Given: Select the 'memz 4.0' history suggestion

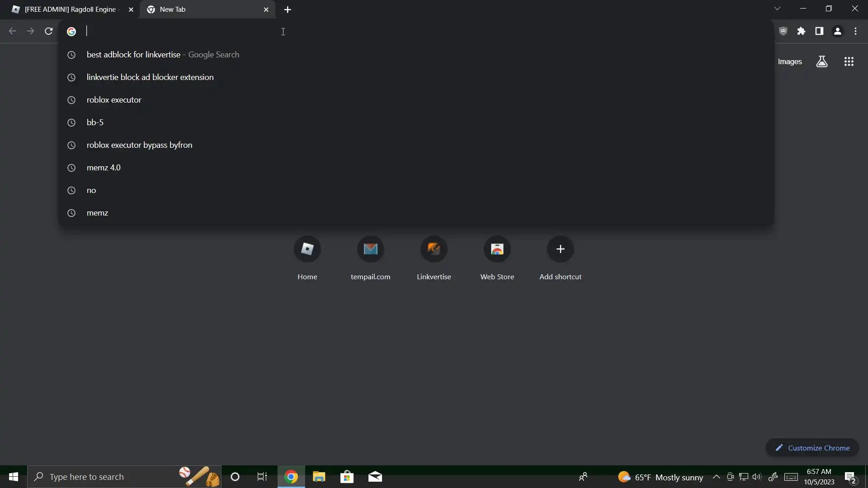Looking at the screenshot, I should point(104,168).
